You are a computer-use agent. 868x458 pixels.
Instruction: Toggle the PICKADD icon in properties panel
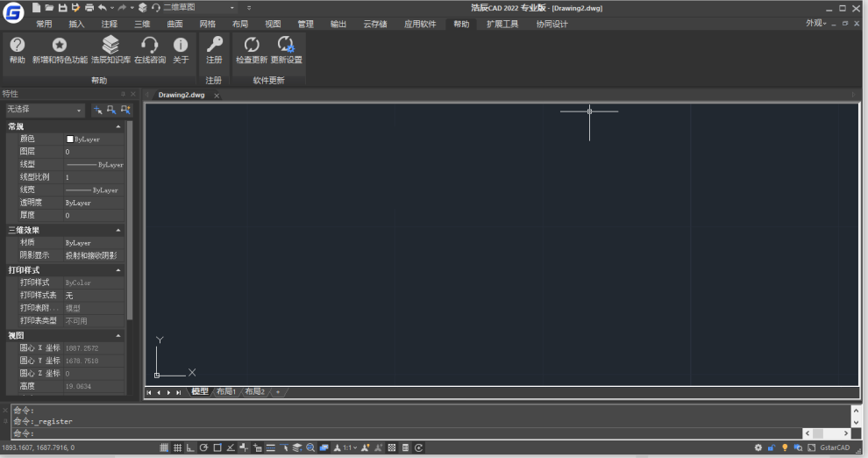(97, 111)
